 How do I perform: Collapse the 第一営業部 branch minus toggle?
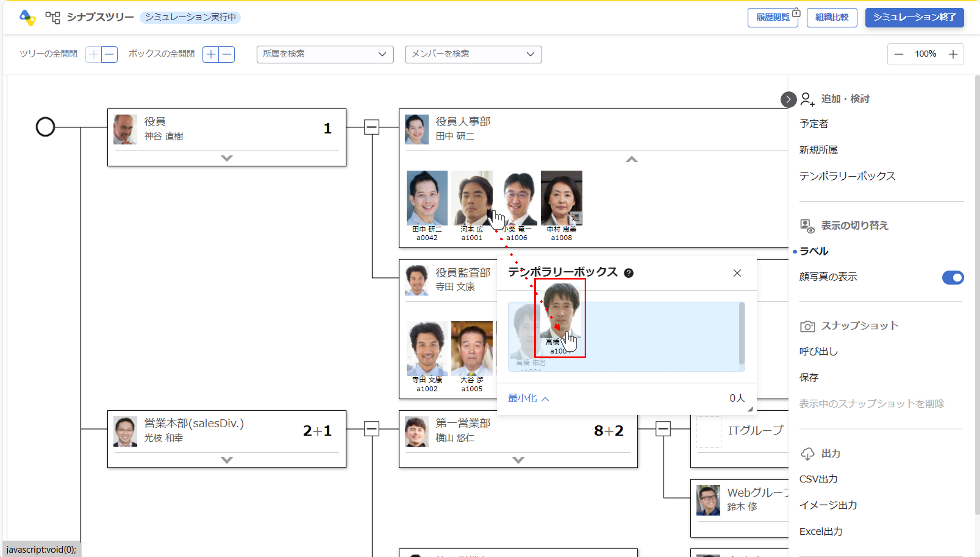pos(663,429)
